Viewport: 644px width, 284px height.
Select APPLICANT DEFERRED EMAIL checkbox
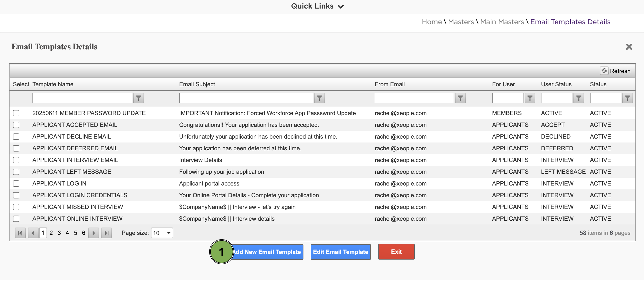click(16, 148)
